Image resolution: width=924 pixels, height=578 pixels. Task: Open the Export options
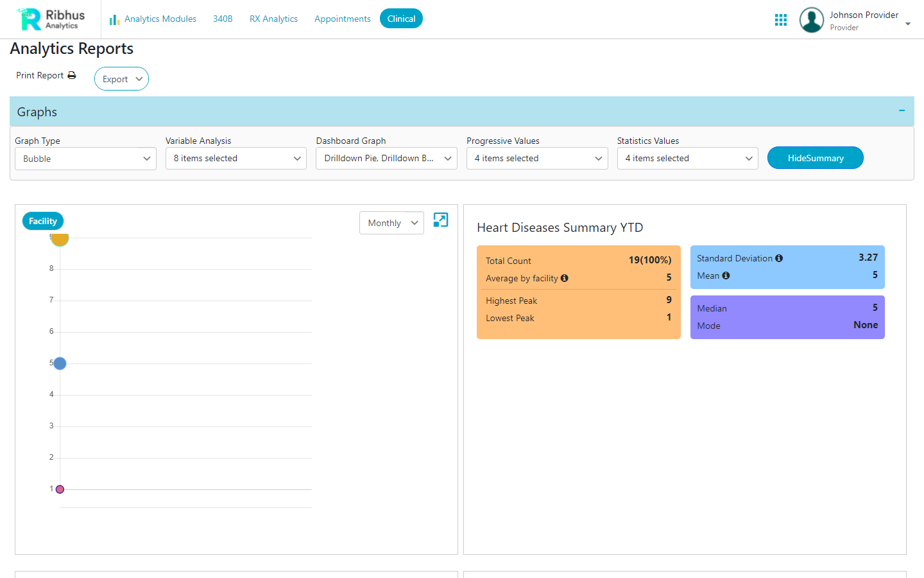pos(121,78)
